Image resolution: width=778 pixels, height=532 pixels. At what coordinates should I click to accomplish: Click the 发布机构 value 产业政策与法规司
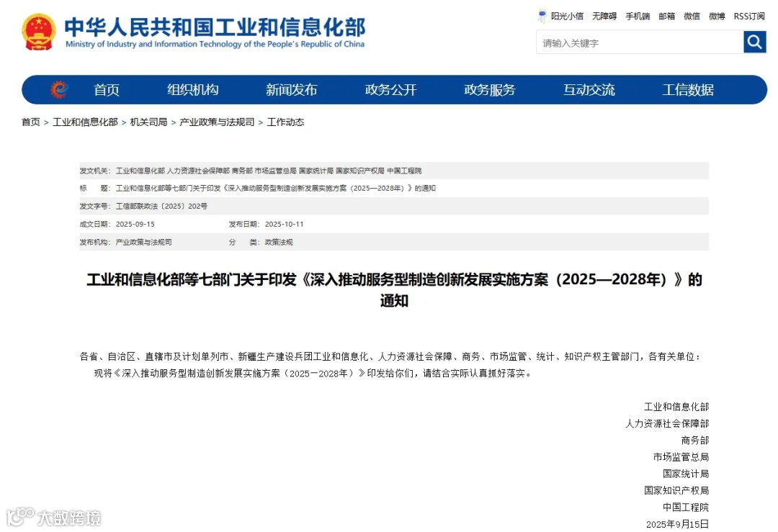click(x=143, y=242)
